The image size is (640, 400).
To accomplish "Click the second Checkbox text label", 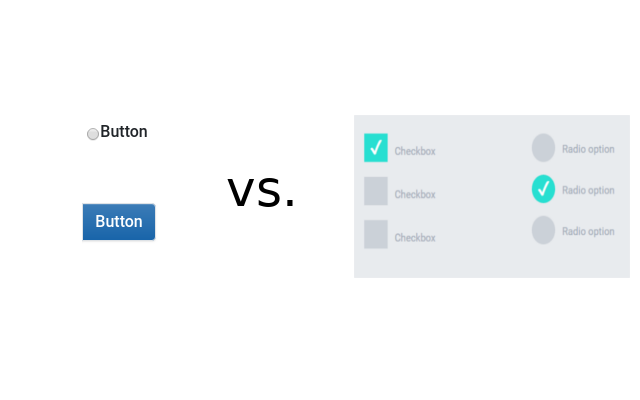I will tap(415, 194).
